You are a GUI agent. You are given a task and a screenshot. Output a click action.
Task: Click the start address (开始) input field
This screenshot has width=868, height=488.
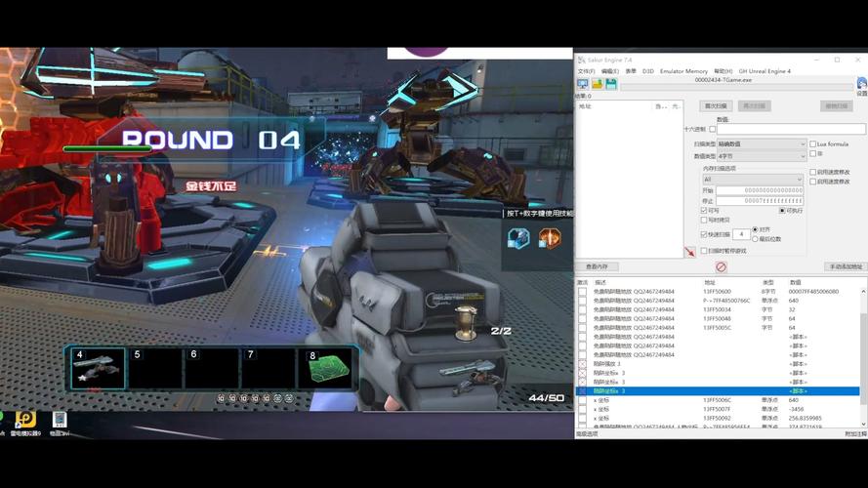[x=760, y=190]
